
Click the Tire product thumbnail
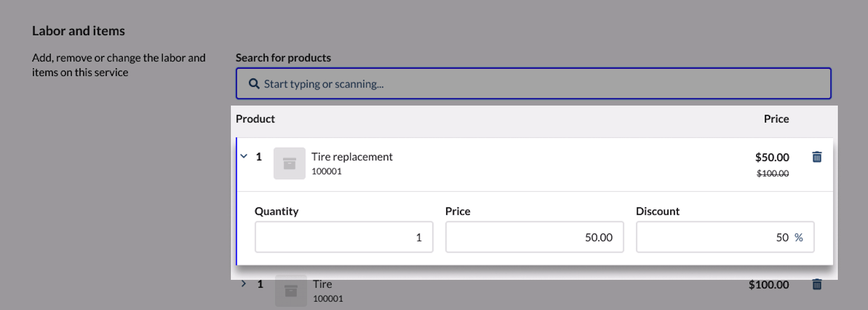[x=291, y=291]
